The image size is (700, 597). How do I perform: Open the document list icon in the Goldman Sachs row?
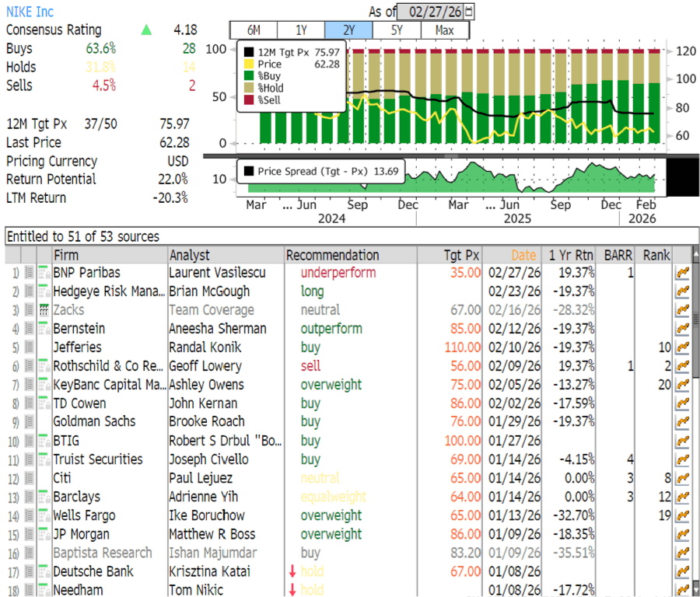[29, 422]
